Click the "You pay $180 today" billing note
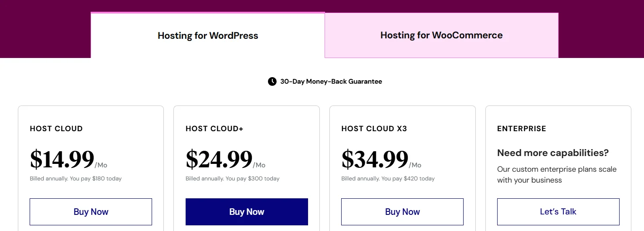Image resolution: width=644 pixels, height=231 pixels. (76, 179)
